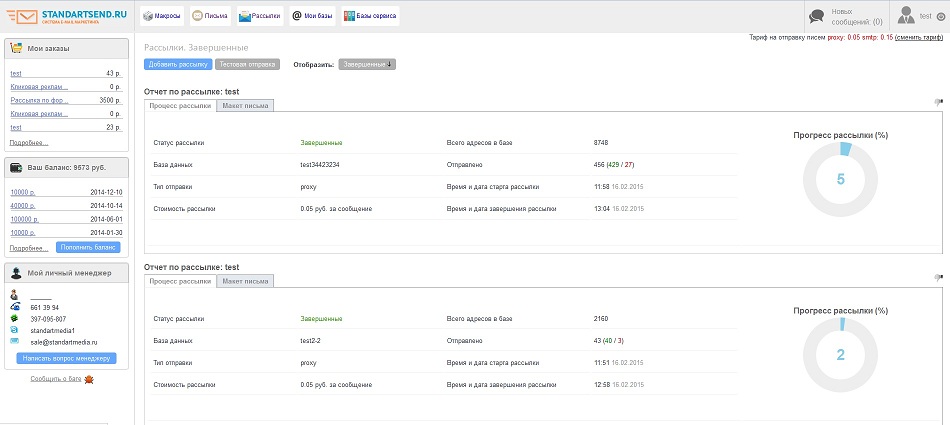Click the Skype icon beside standartmedia1
The image size is (950, 425).
click(x=15, y=330)
